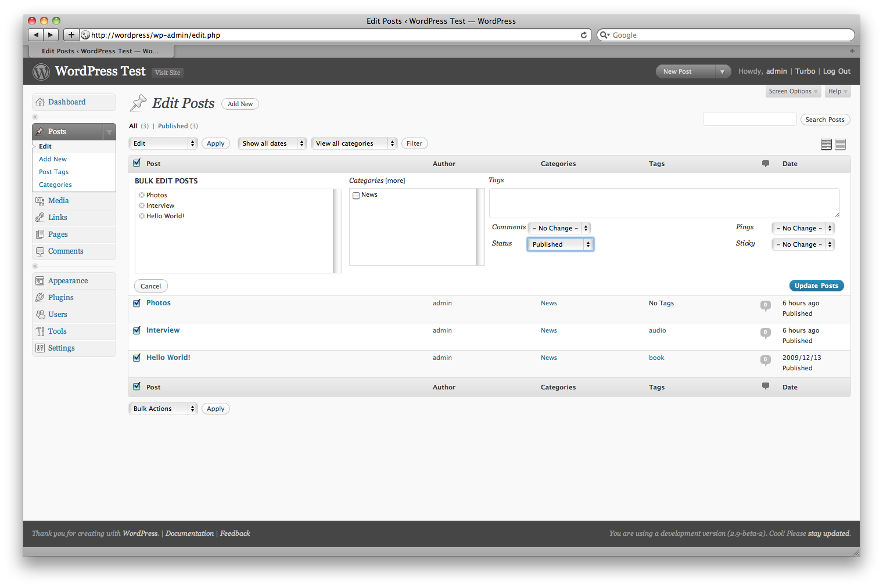The image size is (883, 588).
Task: Open the Edit bulk actions dropdown
Action: pyautogui.click(x=163, y=143)
